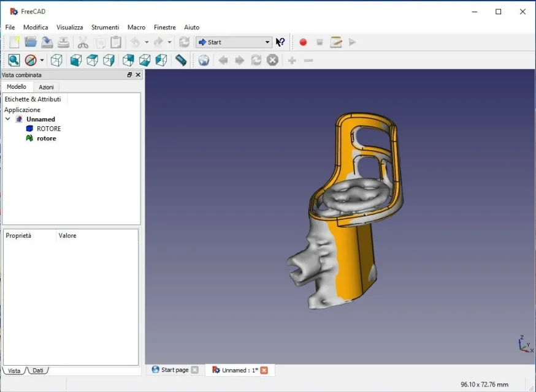Select the rotore mesh item
Screen dimensions: 536x392
pyautogui.click(x=46, y=138)
